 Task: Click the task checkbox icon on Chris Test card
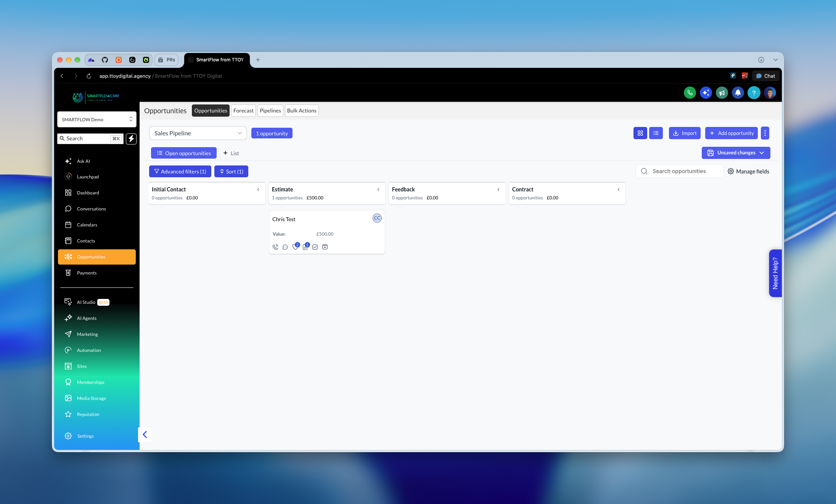tap(315, 247)
